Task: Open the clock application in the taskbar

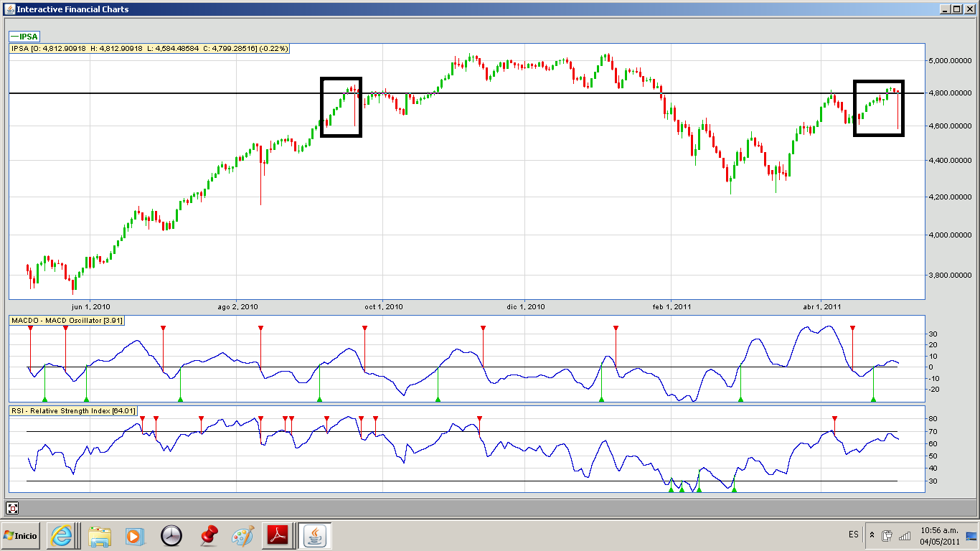Action: pyautogui.click(x=171, y=535)
